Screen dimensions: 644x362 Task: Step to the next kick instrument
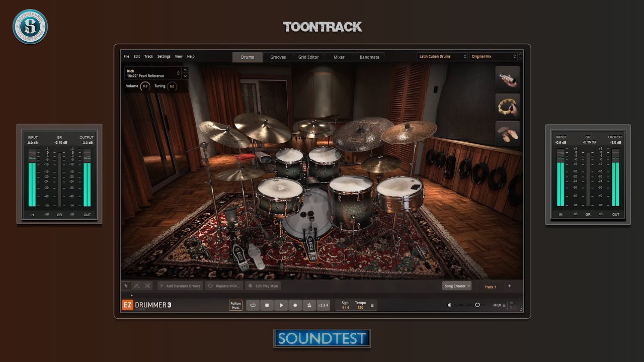pos(185,76)
